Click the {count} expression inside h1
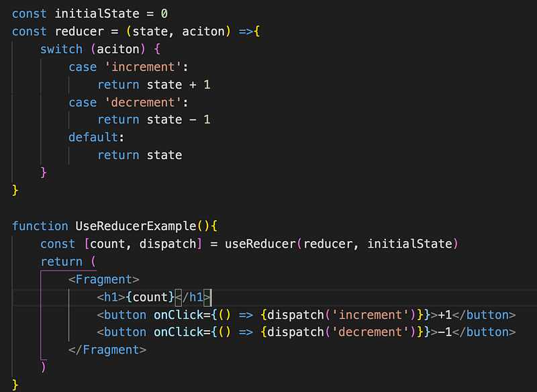The image size is (537, 392). click(x=150, y=297)
